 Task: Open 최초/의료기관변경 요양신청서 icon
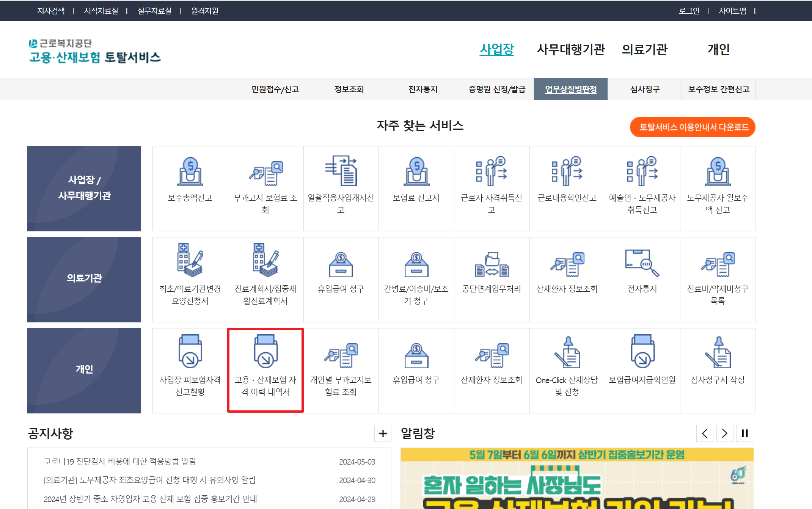190,260
